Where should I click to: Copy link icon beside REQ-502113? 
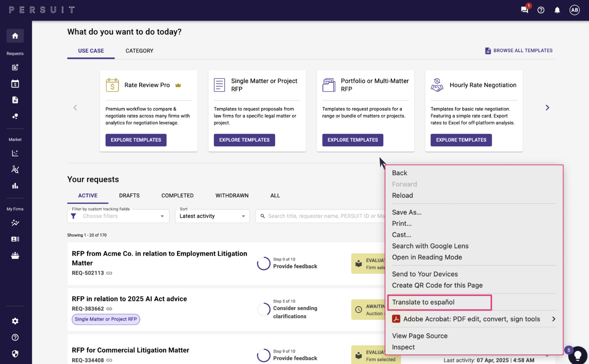coord(109,273)
